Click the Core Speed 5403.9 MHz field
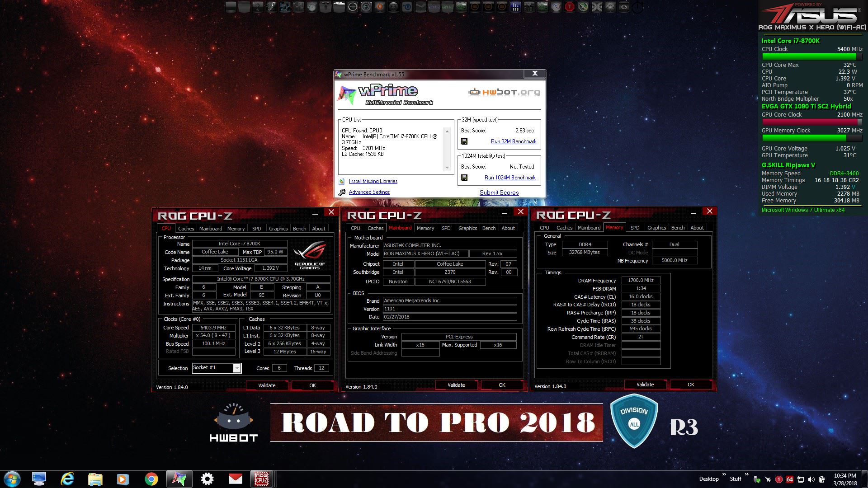 pos(213,328)
